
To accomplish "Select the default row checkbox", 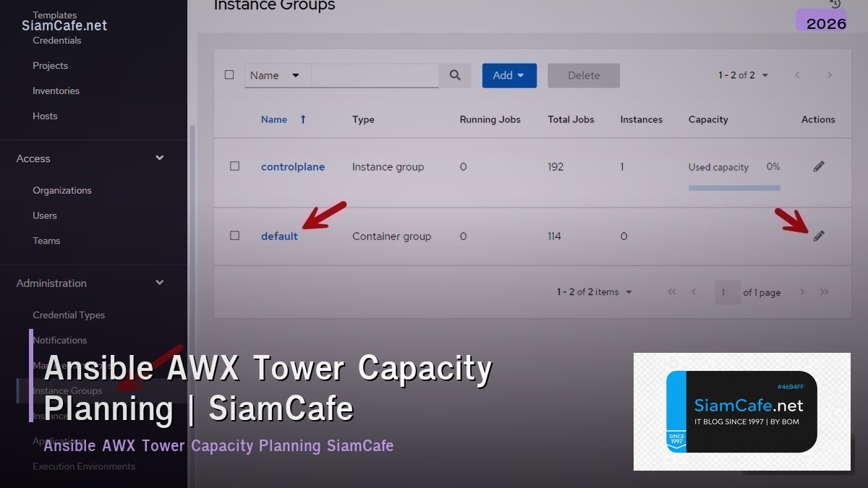I will [x=234, y=236].
